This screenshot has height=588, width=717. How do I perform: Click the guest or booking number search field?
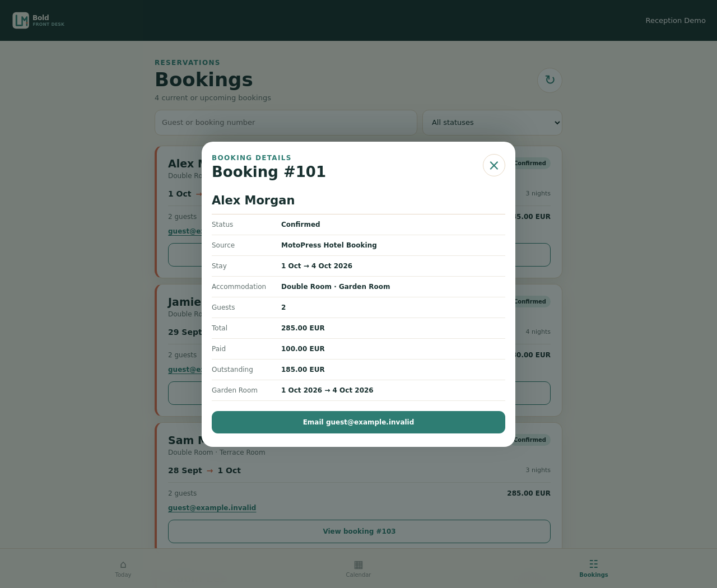[286, 123]
